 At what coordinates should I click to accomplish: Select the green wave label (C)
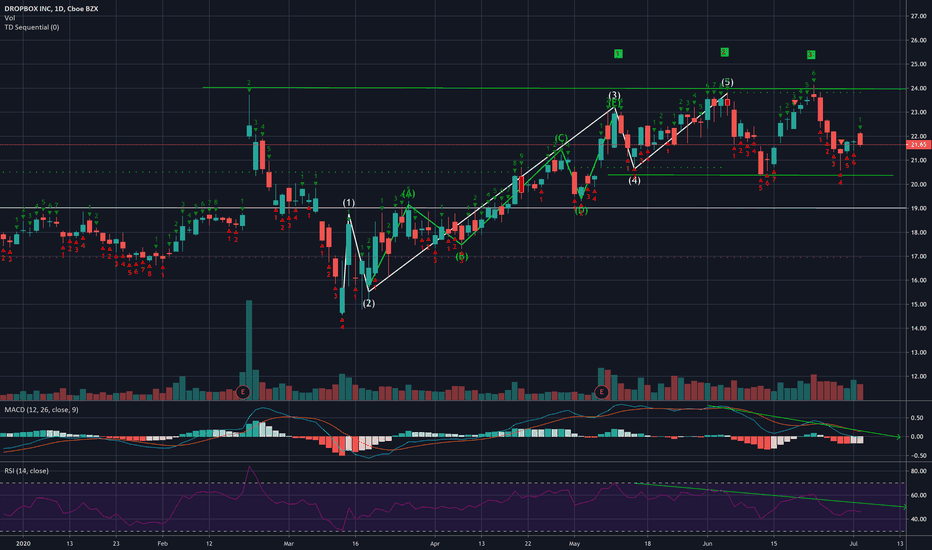[x=561, y=139]
